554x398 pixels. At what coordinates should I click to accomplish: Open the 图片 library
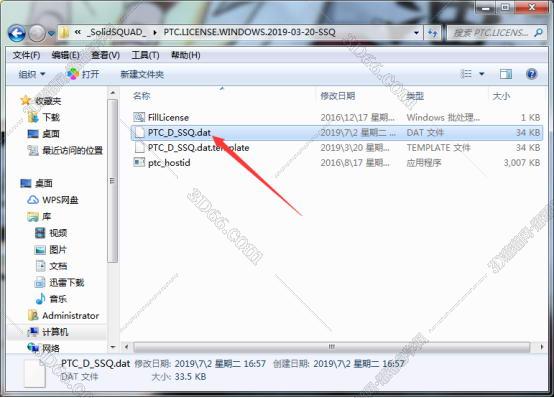click(x=58, y=250)
